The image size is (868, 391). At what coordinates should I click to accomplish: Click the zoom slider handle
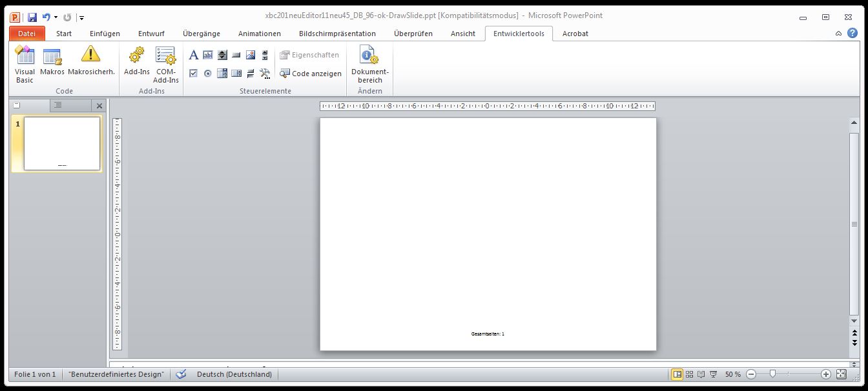(772, 374)
